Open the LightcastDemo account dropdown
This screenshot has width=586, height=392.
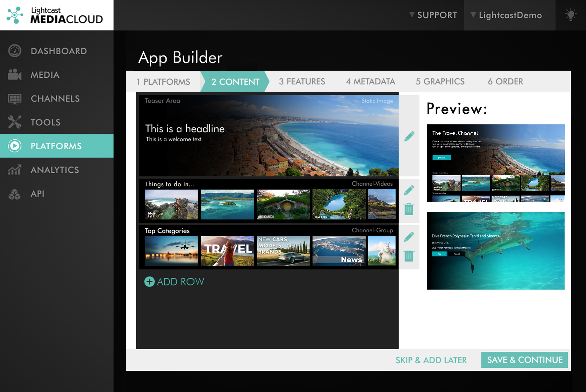tap(506, 15)
